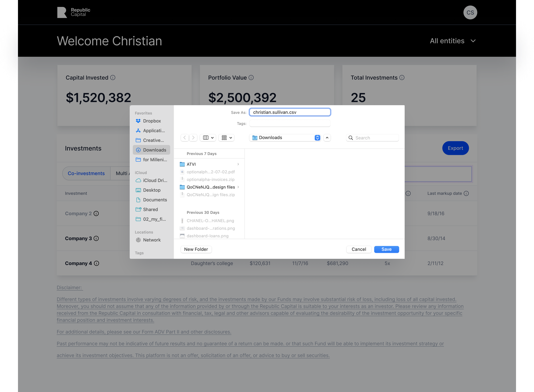
Task: Switch to the Co-investments tab
Action: 86,173
